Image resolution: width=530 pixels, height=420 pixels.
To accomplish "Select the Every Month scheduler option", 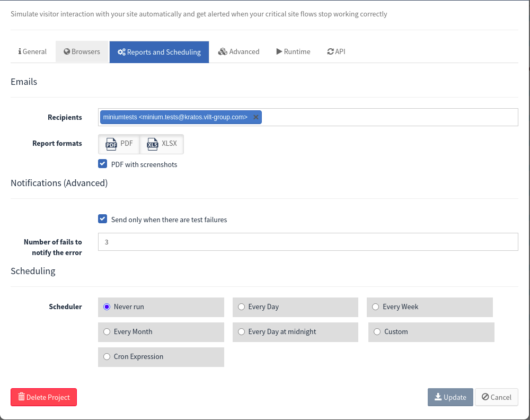I will (x=161, y=332).
